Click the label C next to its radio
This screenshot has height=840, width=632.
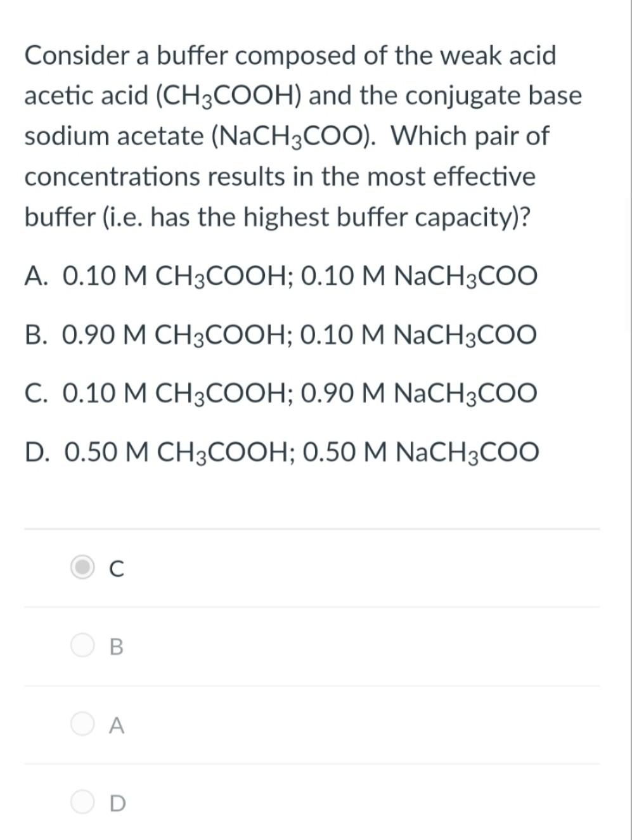tap(115, 569)
